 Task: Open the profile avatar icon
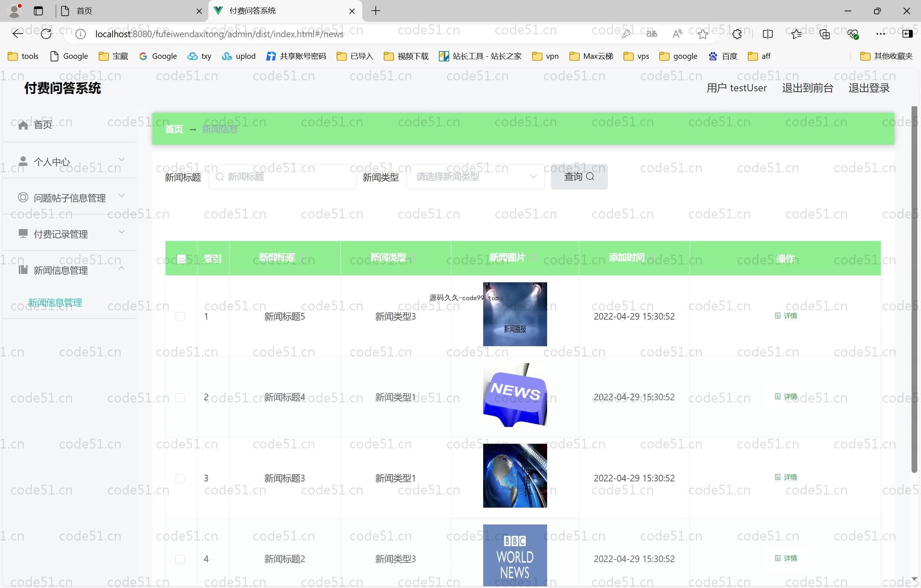coord(15,11)
